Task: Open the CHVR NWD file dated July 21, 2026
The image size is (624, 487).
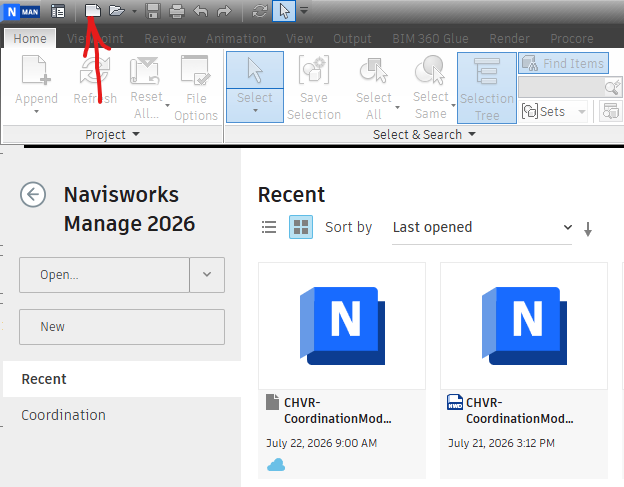Action: click(524, 370)
